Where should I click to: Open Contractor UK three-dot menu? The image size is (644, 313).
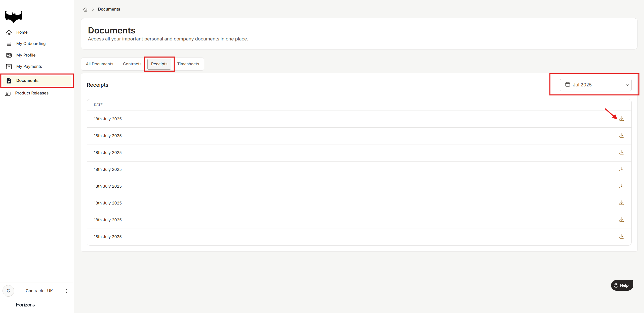pyautogui.click(x=67, y=291)
